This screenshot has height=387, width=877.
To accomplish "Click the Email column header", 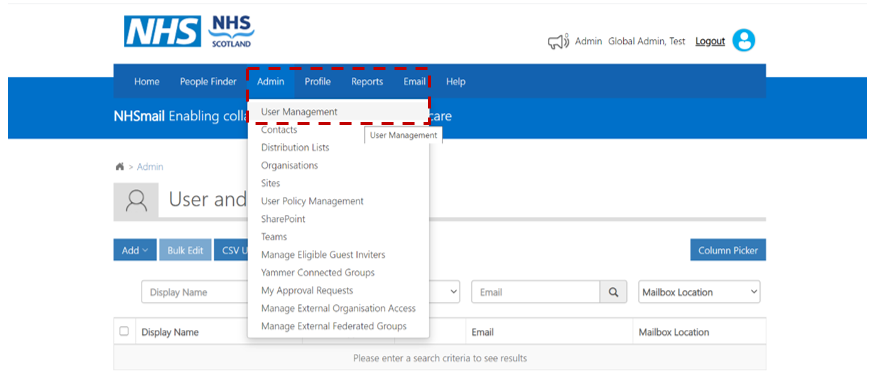I will [483, 332].
